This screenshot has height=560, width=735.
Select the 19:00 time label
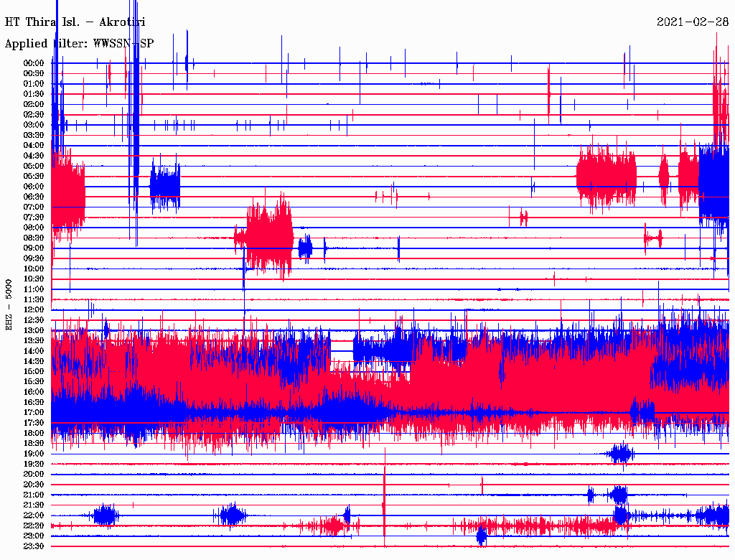click(34, 454)
